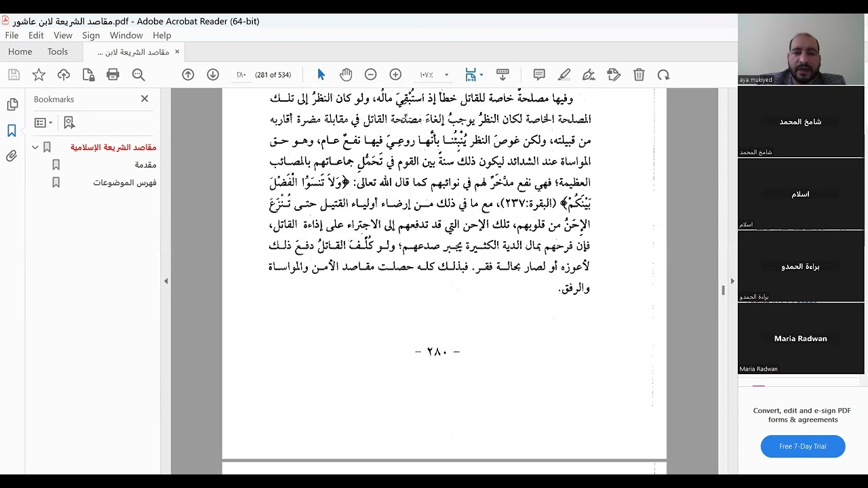The height and width of the screenshot is (488, 868).
Task: Click the page count text (281 of 534)
Action: point(273,75)
